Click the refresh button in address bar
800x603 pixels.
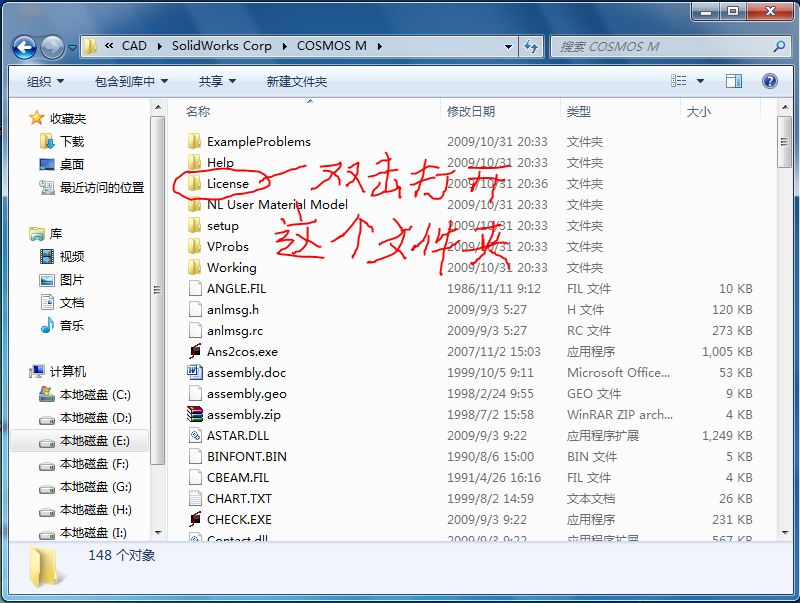click(x=531, y=47)
